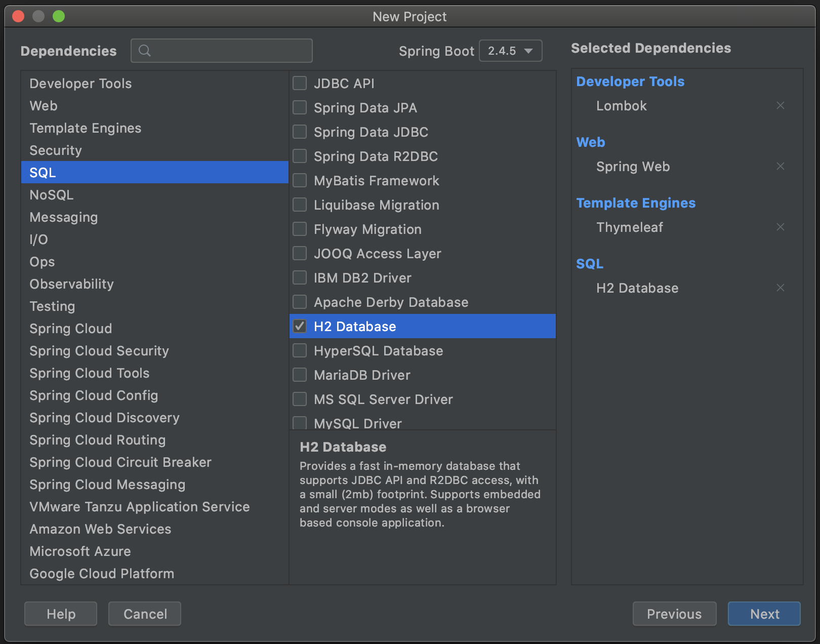
Task: Remove Spring Web from selected dependencies
Action: click(781, 166)
